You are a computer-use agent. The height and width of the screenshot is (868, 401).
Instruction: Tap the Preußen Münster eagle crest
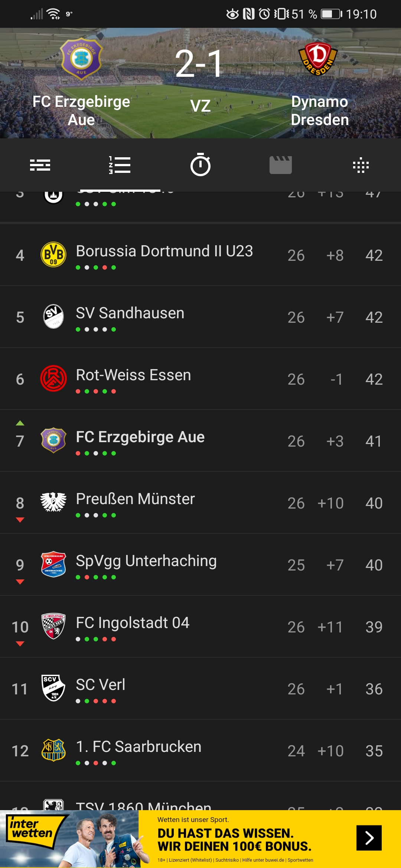(53, 502)
